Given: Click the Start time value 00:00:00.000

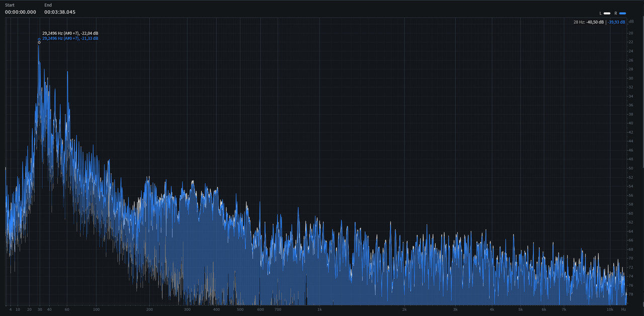Looking at the screenshot, I should pyautogui.click(x=21, y=12).
